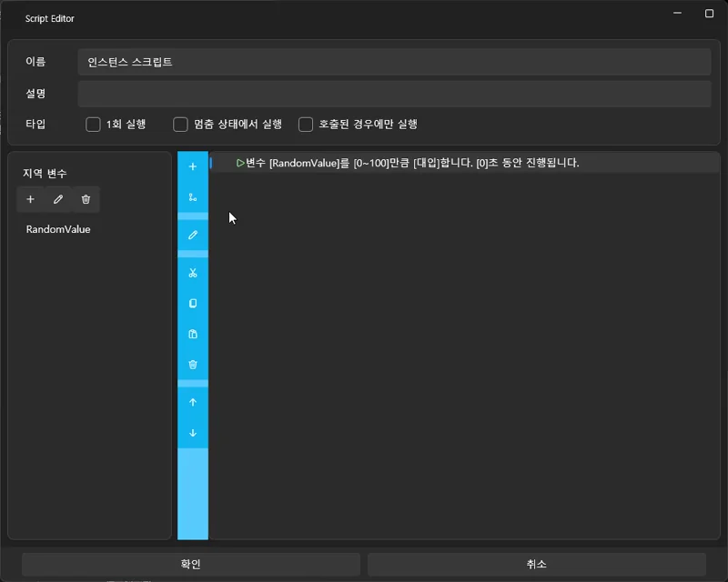Viewport: 728px width, 582px height.
Task: Delete the selected command using the trash icon
Action: point(193,364)
